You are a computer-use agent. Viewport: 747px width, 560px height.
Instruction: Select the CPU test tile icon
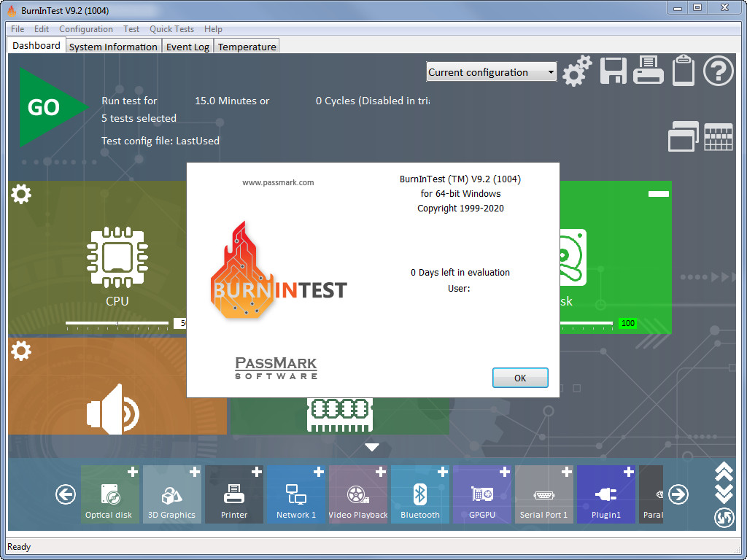click(x=117, y=257)
